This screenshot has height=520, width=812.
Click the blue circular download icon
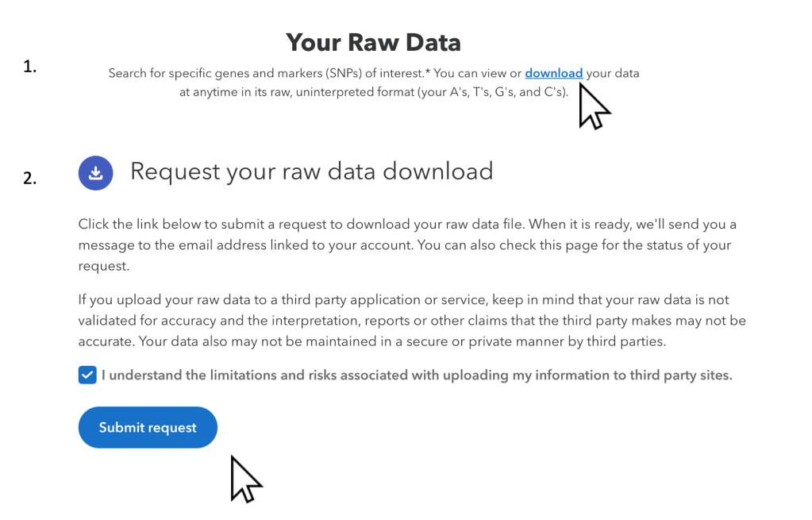pos(95,172)
